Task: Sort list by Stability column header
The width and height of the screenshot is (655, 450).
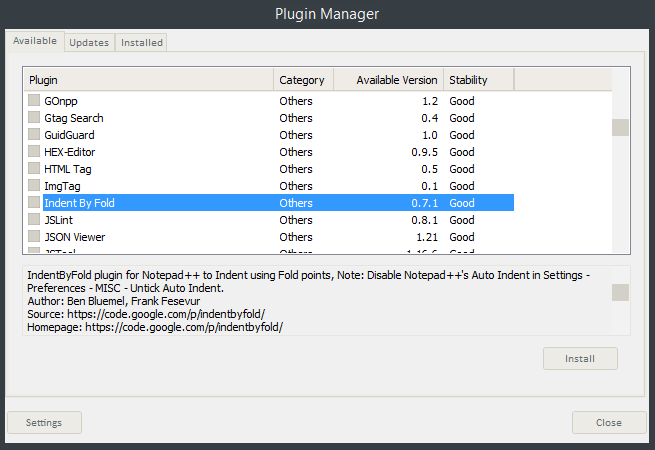Action: [479, 80]
